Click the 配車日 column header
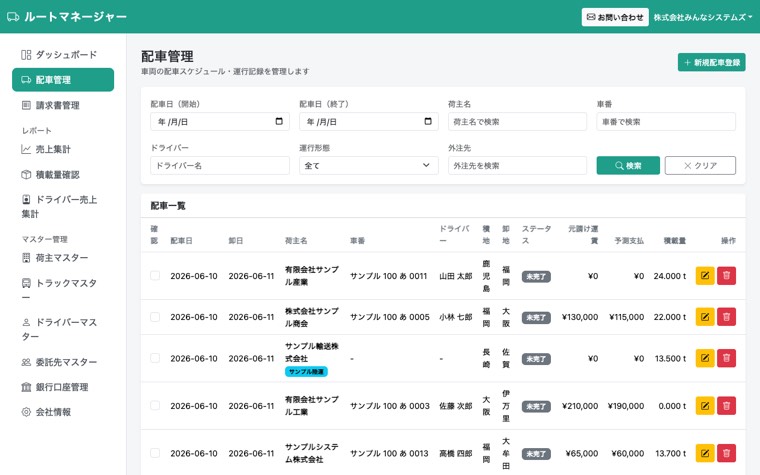760x475 pixels. [x=181, y=240]
